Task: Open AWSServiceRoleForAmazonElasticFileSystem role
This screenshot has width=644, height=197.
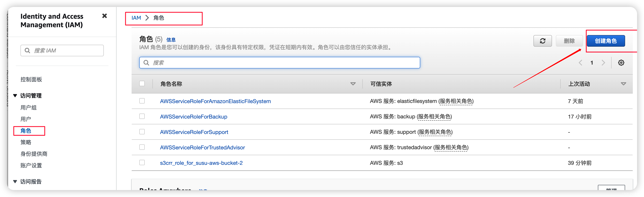Action: click(x=215, y=101)
